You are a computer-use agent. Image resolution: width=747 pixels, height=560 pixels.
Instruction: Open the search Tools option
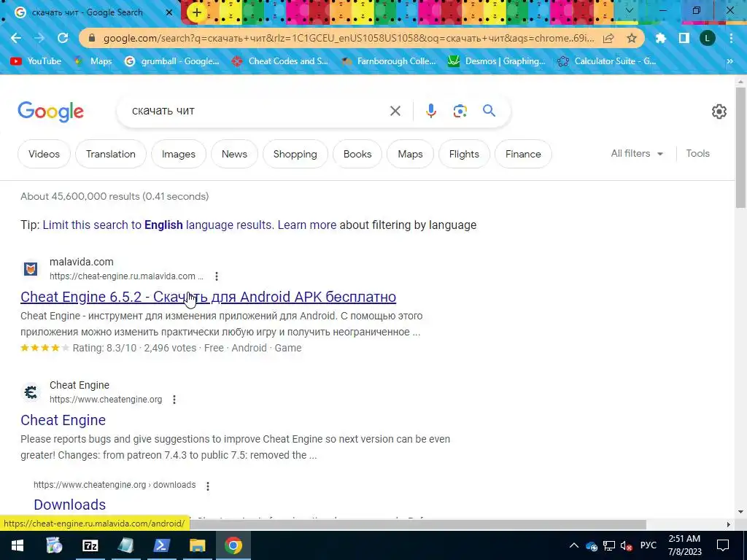point(697,153)
